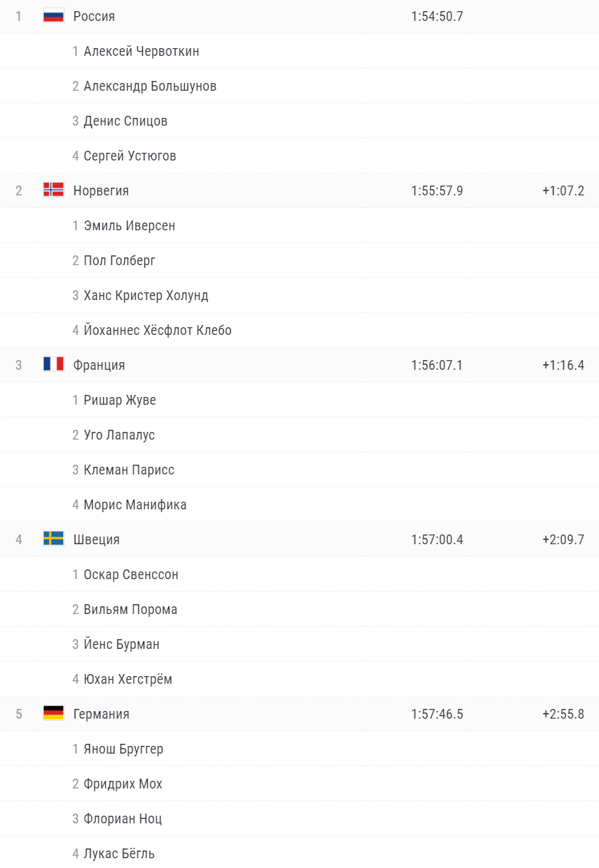Open Йоханнес Хёсфлот Клебо profile

click(158, 330)
